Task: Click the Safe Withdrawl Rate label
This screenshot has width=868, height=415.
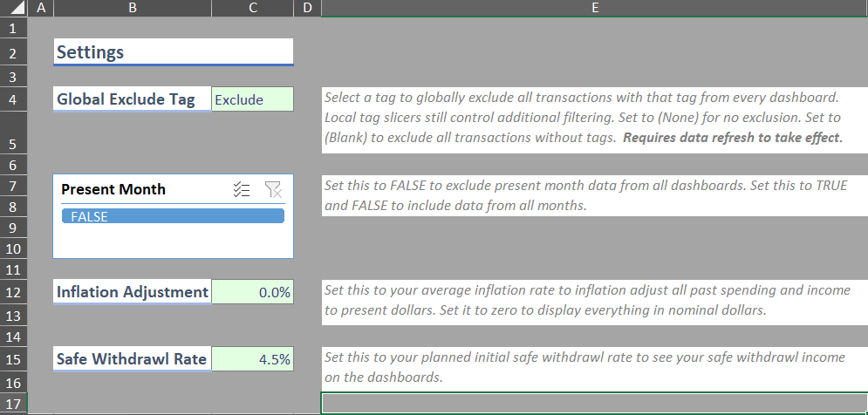Action: click(133, 359)
